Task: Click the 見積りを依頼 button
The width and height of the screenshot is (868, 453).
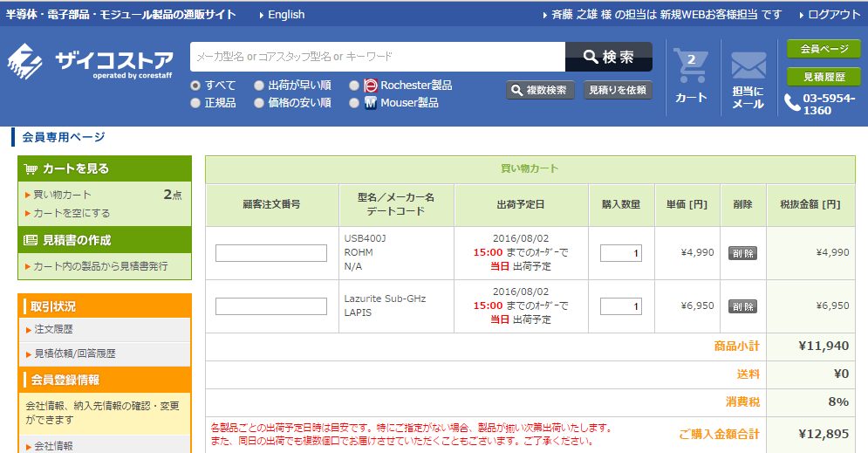Action: click(618, 90)
